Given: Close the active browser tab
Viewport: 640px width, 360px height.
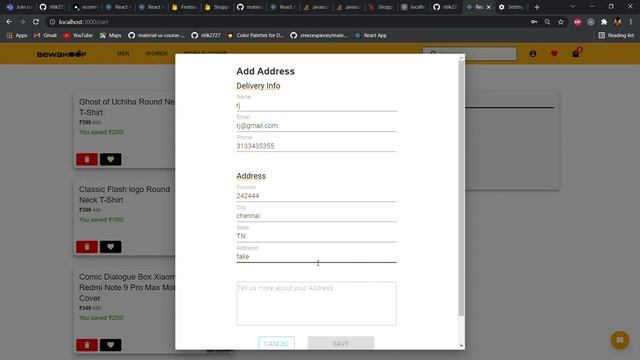Looking at the screenshot, I should pyautogui.click(x=489, y=7).
